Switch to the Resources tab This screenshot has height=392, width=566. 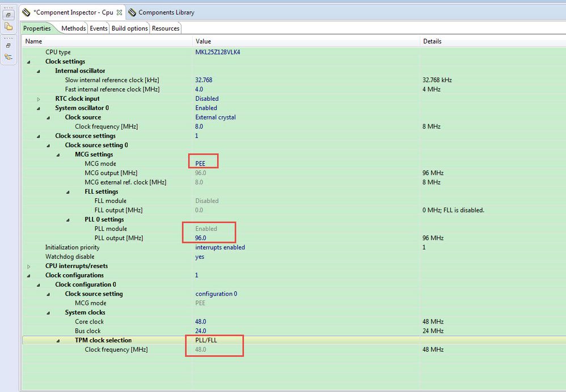click(166, 28)
